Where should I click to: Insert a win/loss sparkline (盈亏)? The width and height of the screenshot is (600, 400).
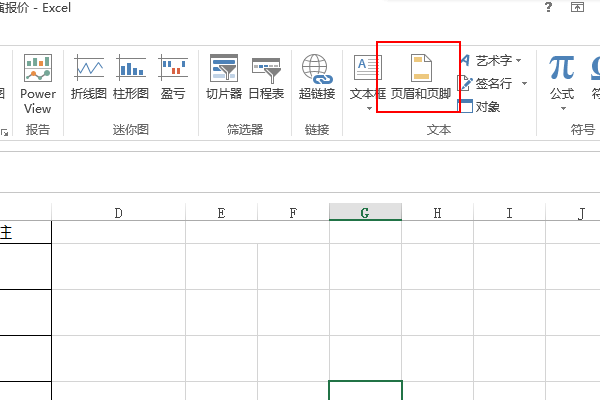[x=173, y=77]
